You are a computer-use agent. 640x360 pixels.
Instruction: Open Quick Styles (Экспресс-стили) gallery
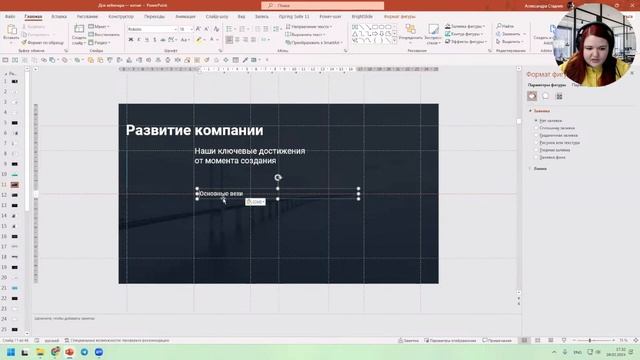(433, 33)
